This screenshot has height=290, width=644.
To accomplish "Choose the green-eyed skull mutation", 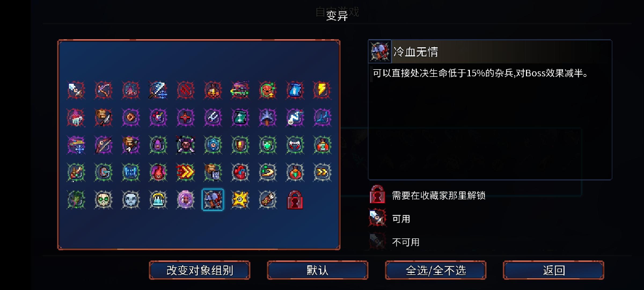I will (x=103, y=200).
